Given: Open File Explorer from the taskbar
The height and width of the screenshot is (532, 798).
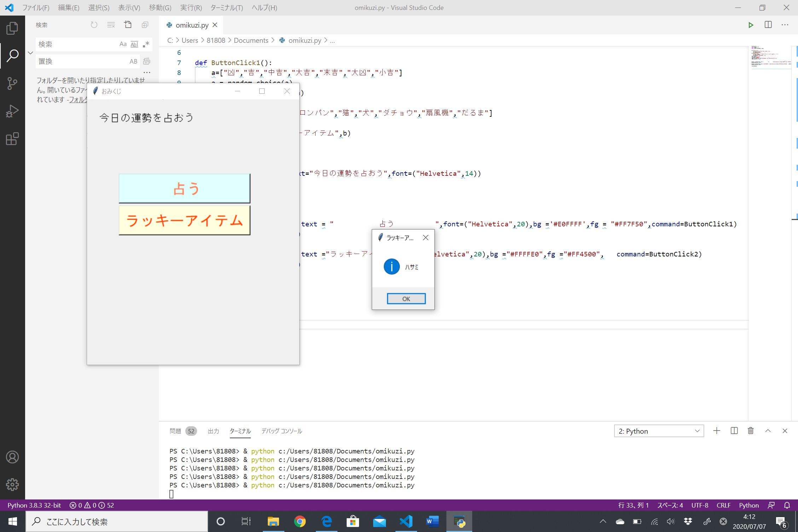Looking at the screenshot, I should [273, 521].
